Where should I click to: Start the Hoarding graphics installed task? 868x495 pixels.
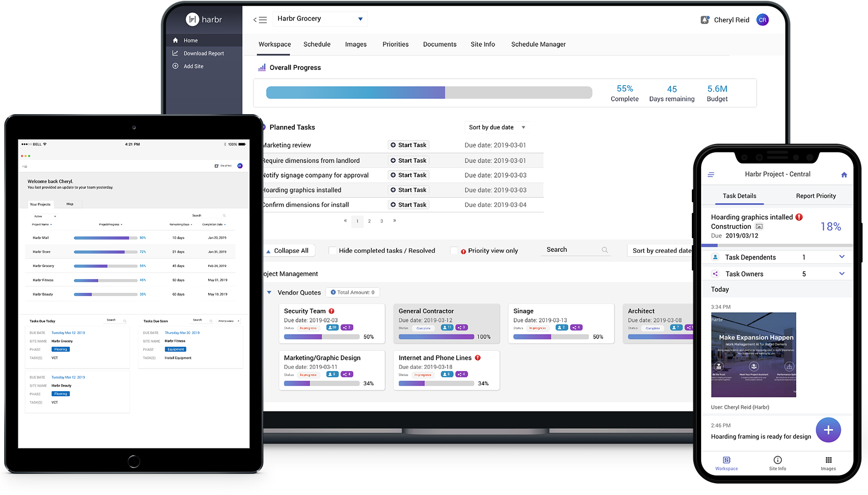click(408, 190)
